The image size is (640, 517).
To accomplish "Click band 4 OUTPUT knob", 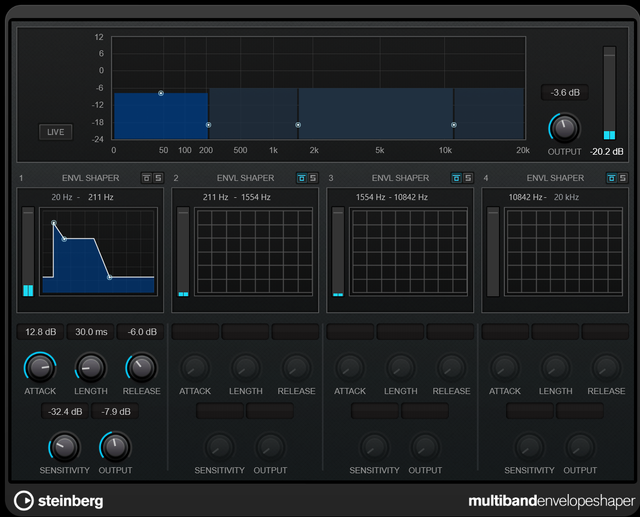I will click(580, 447).
